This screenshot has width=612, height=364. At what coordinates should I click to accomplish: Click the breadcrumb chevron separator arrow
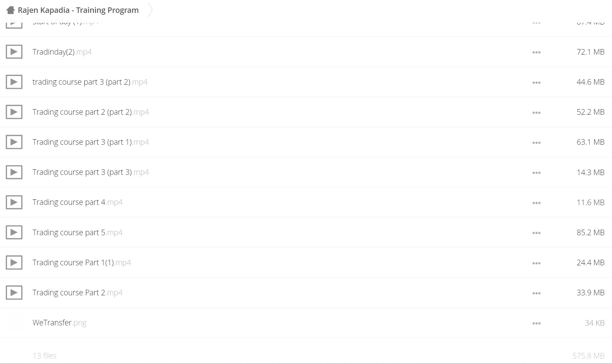pyautogui.click(x=150, y=10)
